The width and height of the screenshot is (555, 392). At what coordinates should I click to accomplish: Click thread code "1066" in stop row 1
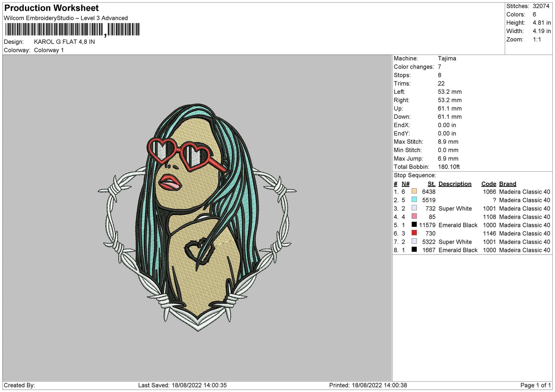coord(490,192)
